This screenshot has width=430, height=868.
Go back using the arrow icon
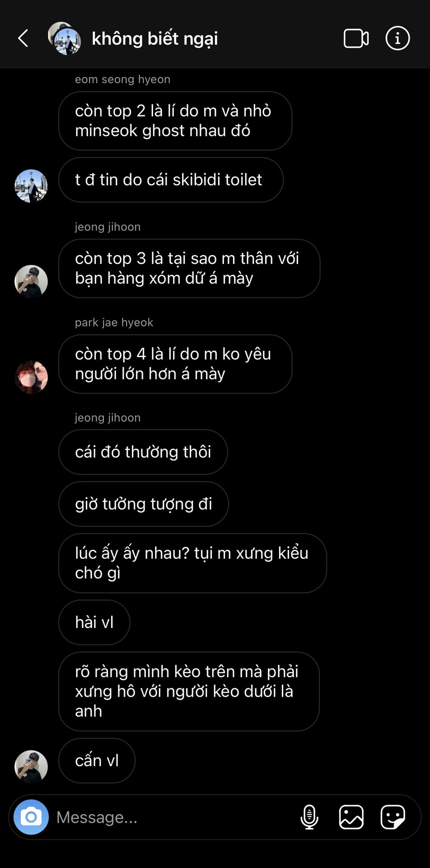(23, 38)
